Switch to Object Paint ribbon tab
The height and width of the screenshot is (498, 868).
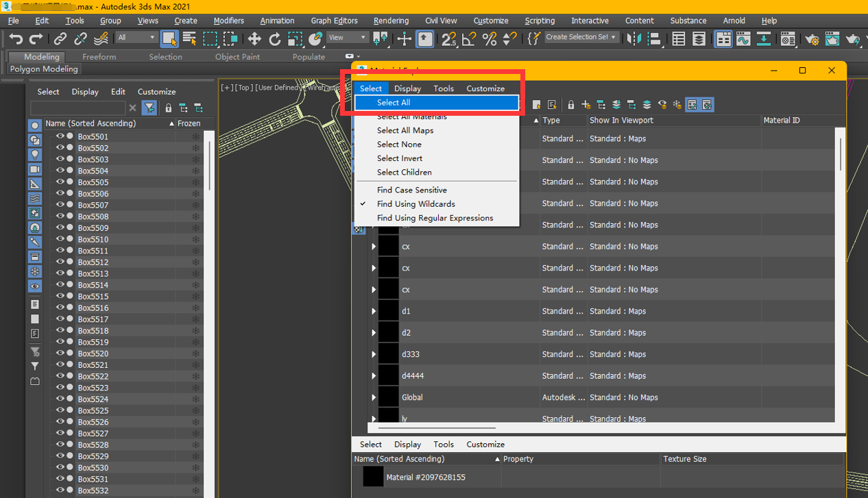coord(237,57)
